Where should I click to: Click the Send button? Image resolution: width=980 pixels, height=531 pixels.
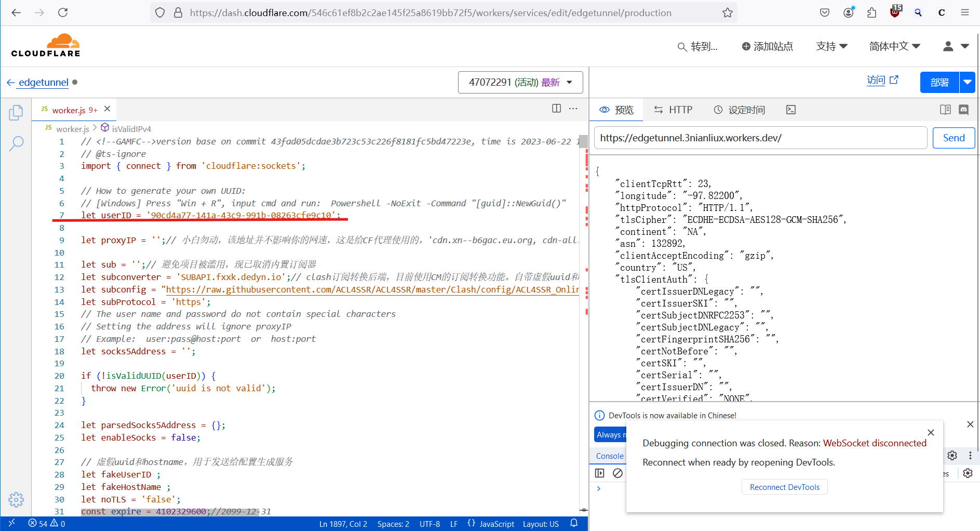[x=954, y=138]
